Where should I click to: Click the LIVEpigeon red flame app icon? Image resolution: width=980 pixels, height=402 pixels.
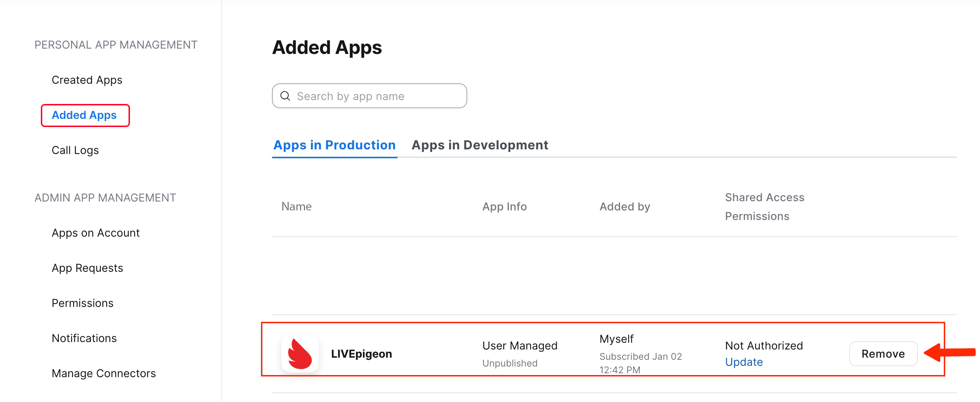click(x=300, y=354)
